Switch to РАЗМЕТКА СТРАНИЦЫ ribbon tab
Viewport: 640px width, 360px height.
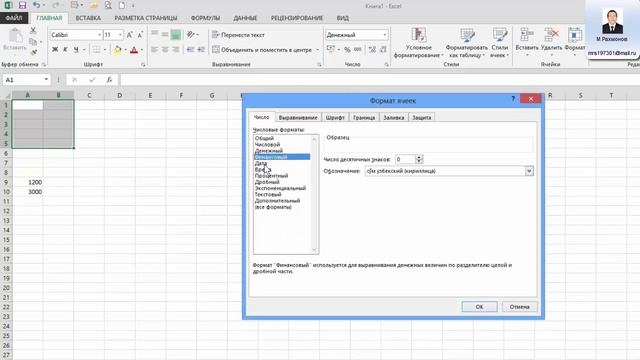point(146,18)
